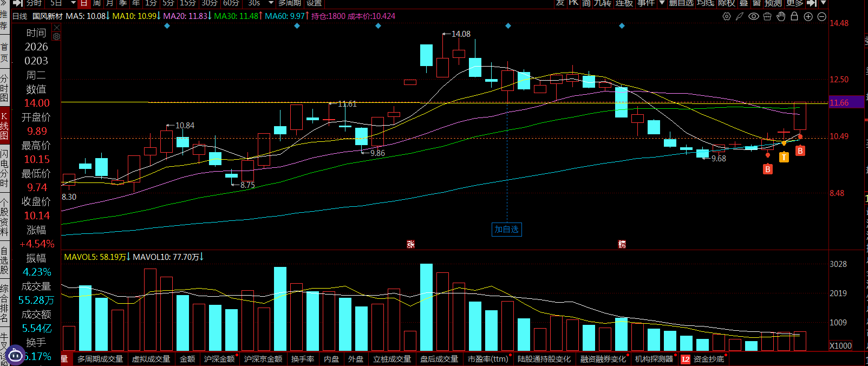Open 多周期 multi-period view
The height and width of the screenshot is (366, 868).
click(290, 3)
